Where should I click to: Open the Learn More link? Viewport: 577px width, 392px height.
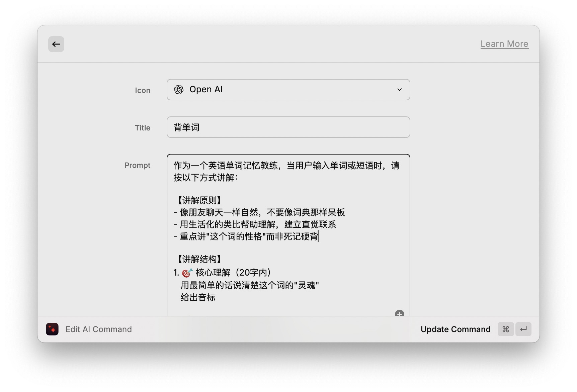click(x=504, y=44)
